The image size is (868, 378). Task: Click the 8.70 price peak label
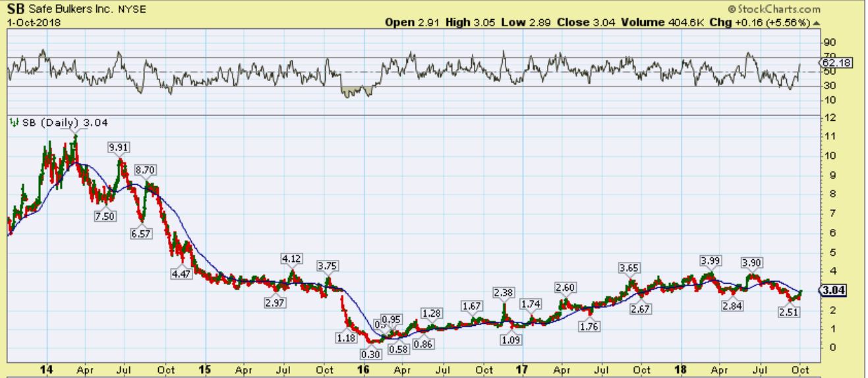(145, 170)
